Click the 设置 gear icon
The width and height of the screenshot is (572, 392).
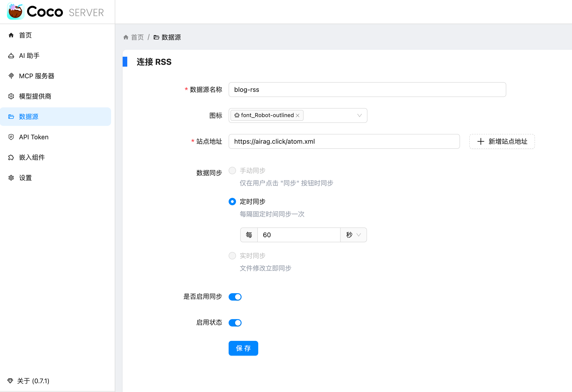11,178
